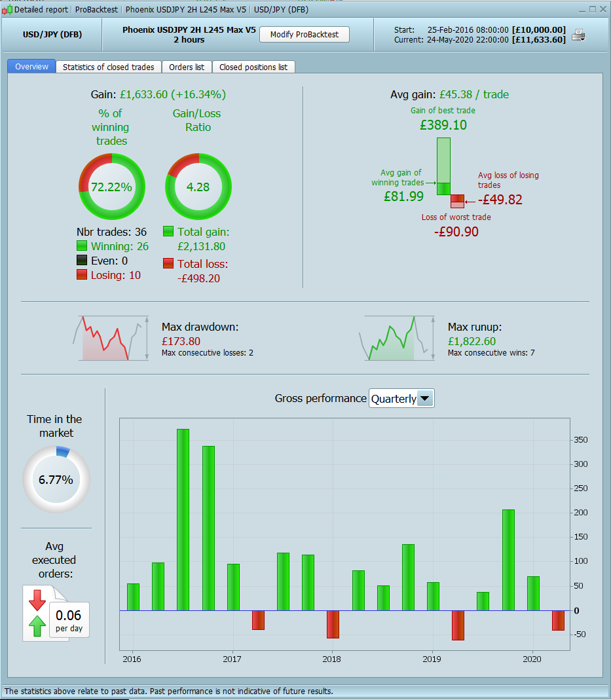Screen dimensions: 611x700
Task: Click the red Total loss legend swatch
Action: coord(168,263)
